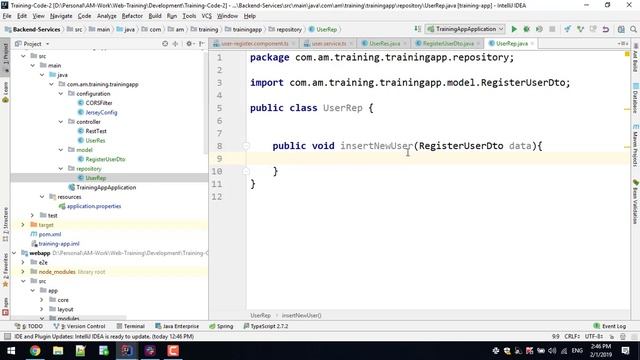Click the Revert undo arrow icon
640x360 pixels.
click(606, 29)
